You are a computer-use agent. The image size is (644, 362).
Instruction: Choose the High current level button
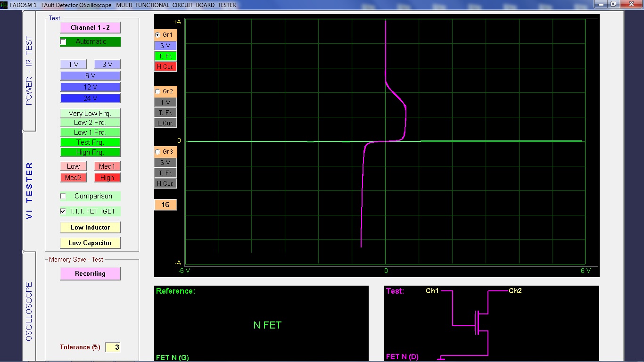coord(107,178)
